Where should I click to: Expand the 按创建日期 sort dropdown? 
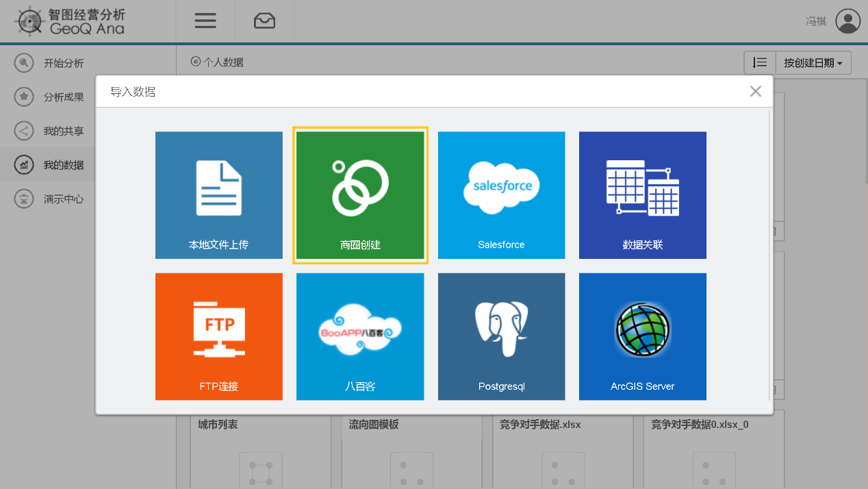pos(814,63)
